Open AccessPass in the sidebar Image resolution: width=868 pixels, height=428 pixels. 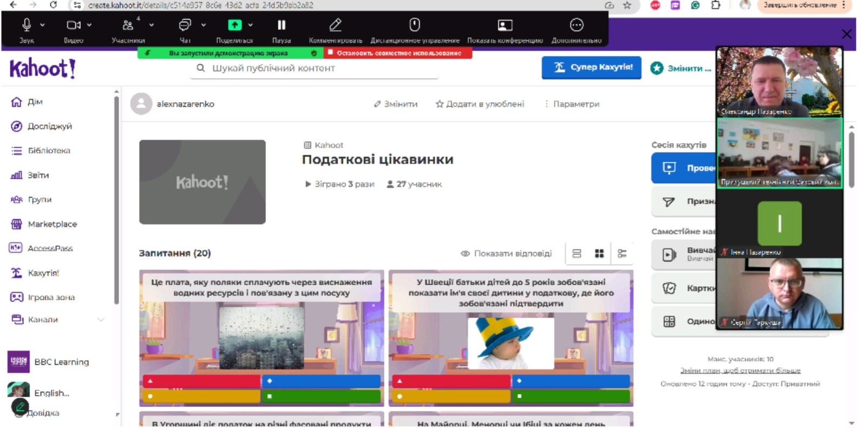[41, 248]
